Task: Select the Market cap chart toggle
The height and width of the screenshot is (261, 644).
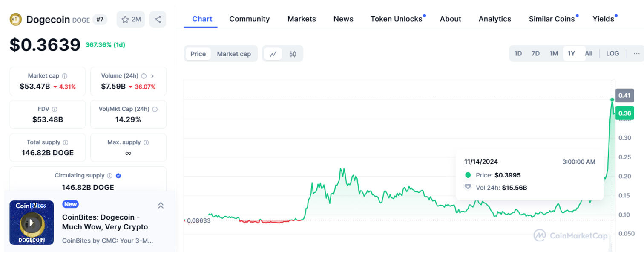Action: coord(234,54)
